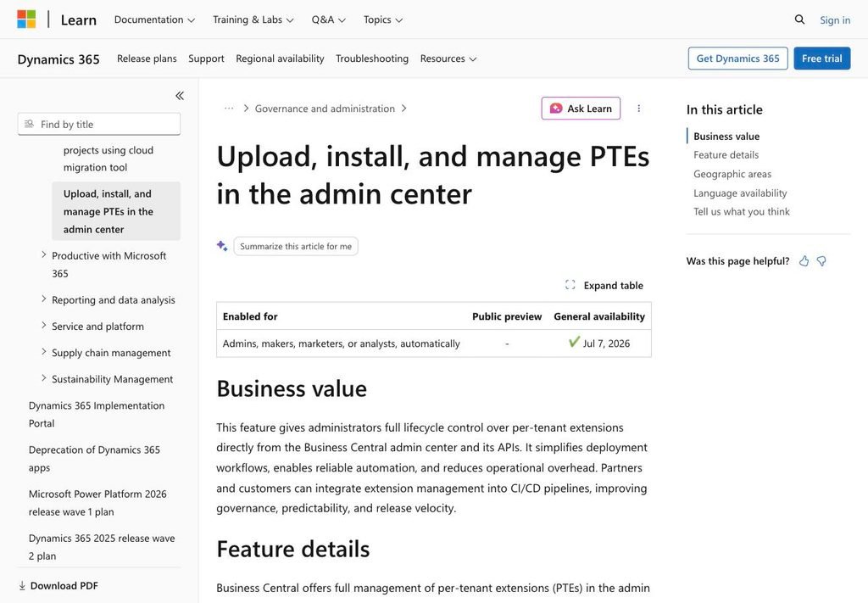Image resolution: width=868 pixels, height=603 pixels.
Task: Expand Sustainability Management node
Action: point(44,378)
